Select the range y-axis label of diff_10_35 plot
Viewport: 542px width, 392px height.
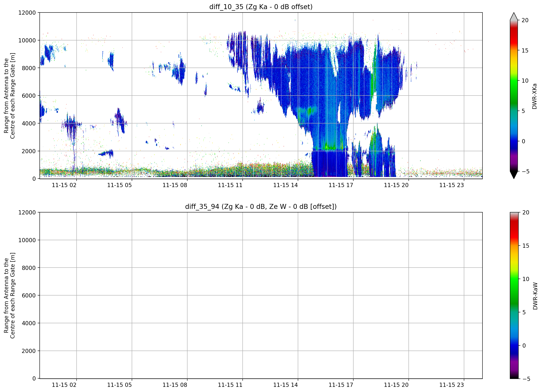(10, 96)
